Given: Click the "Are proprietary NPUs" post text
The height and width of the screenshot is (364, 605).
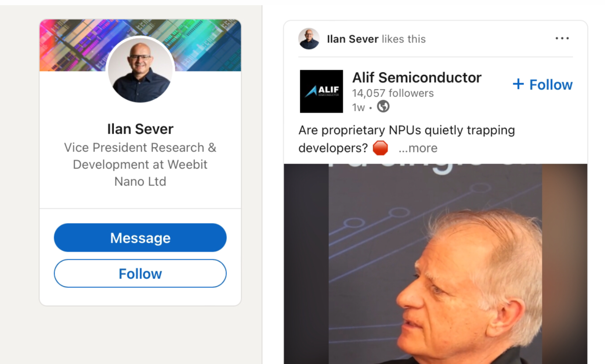Looking at the screenshot, I should 406,130.
